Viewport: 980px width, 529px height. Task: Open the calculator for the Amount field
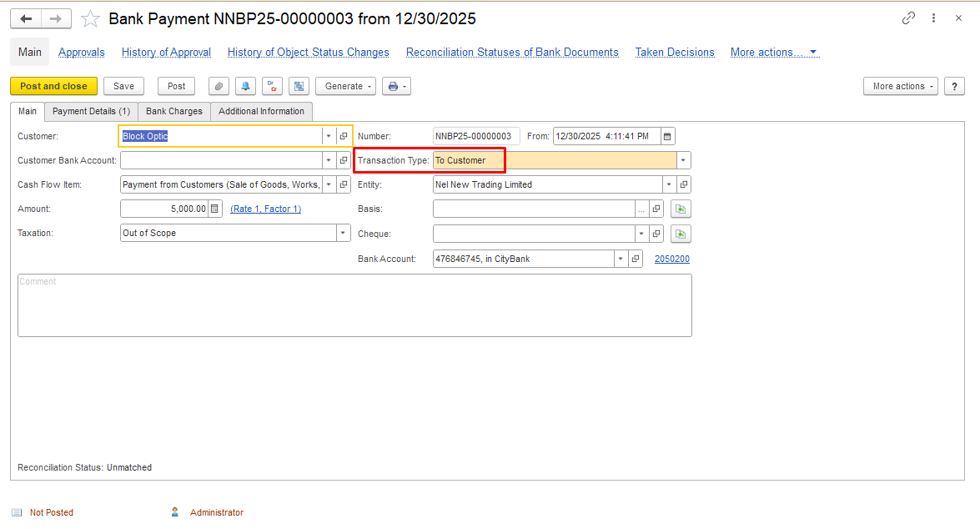214,209
